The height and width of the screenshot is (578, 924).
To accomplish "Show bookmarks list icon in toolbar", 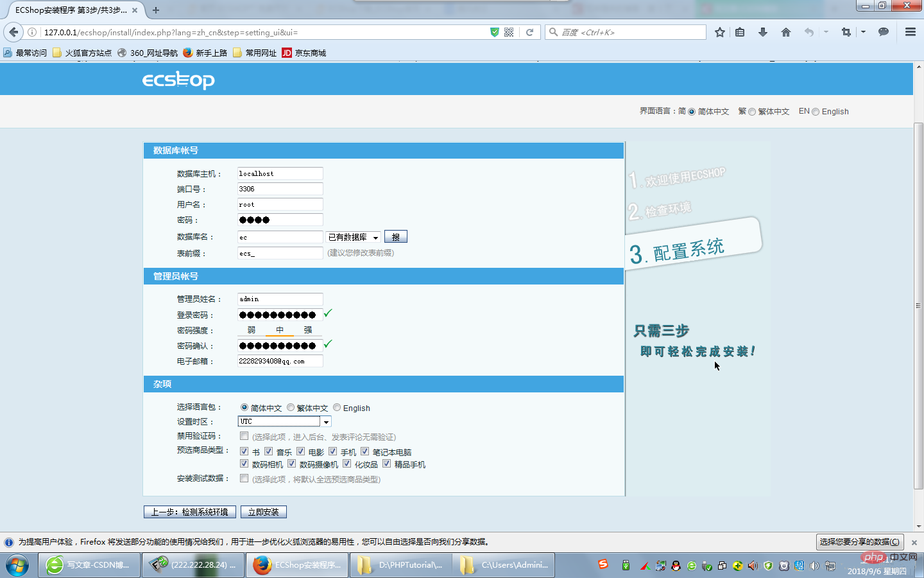I will point(740,32).
